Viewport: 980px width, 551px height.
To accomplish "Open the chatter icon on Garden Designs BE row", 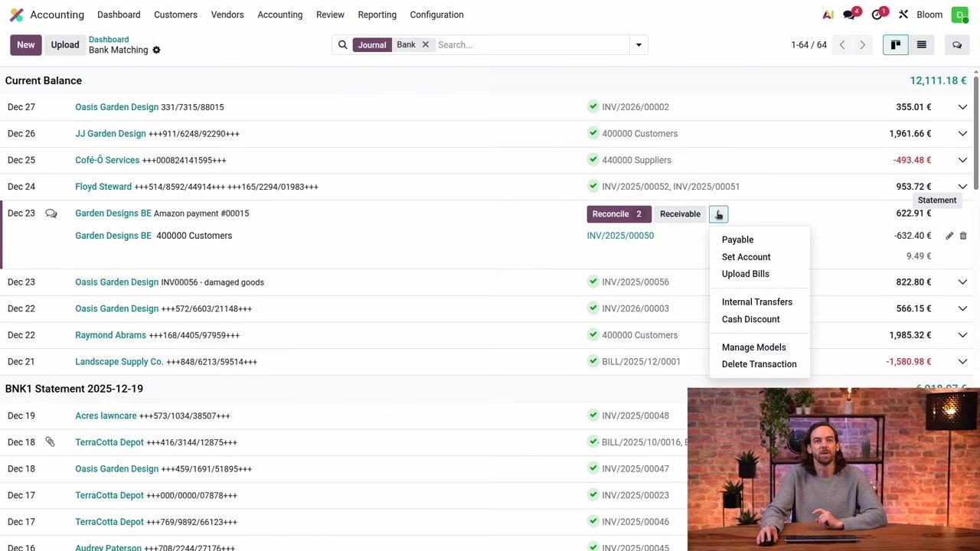I will pyautogui.click(x=51, y=214).
